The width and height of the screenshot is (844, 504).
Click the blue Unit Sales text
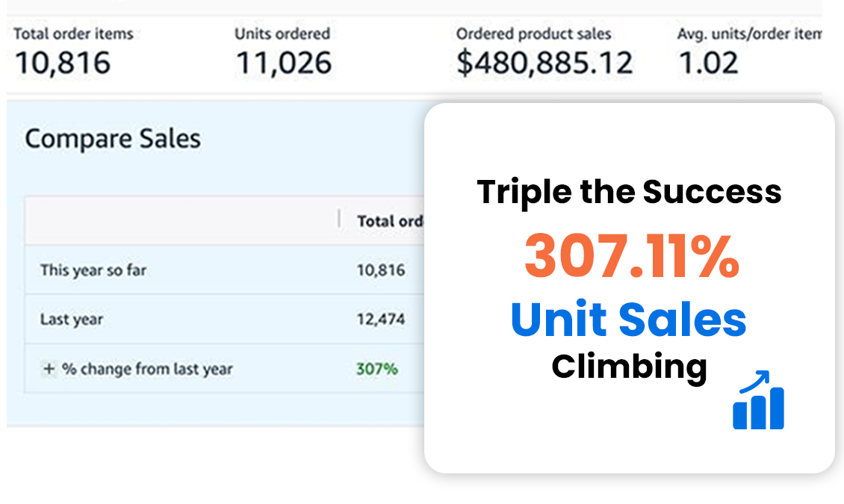(628, 319)
